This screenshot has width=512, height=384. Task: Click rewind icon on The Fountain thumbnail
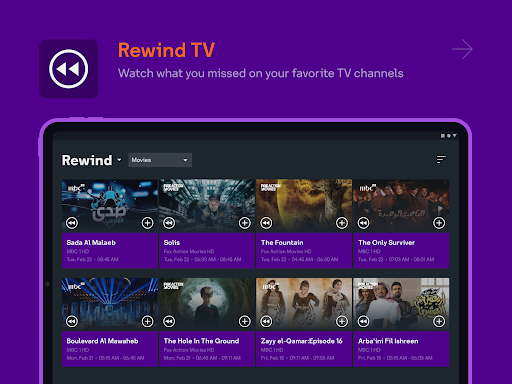click(266, 223)
